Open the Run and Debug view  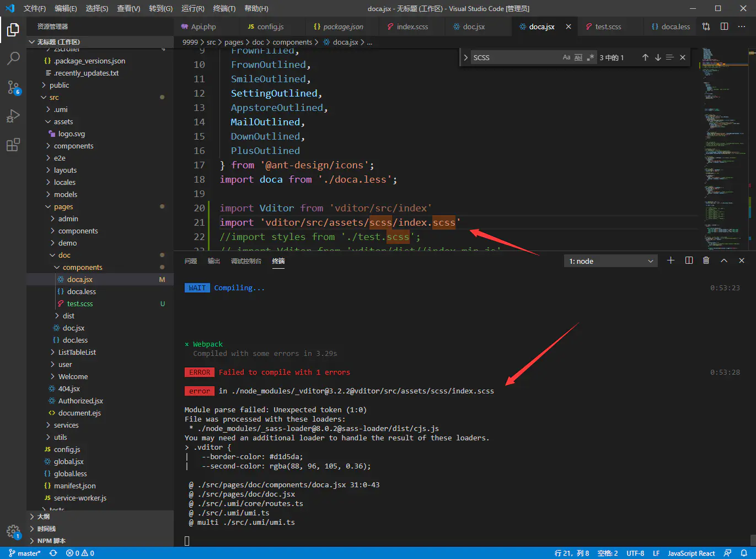coord(13,116)
